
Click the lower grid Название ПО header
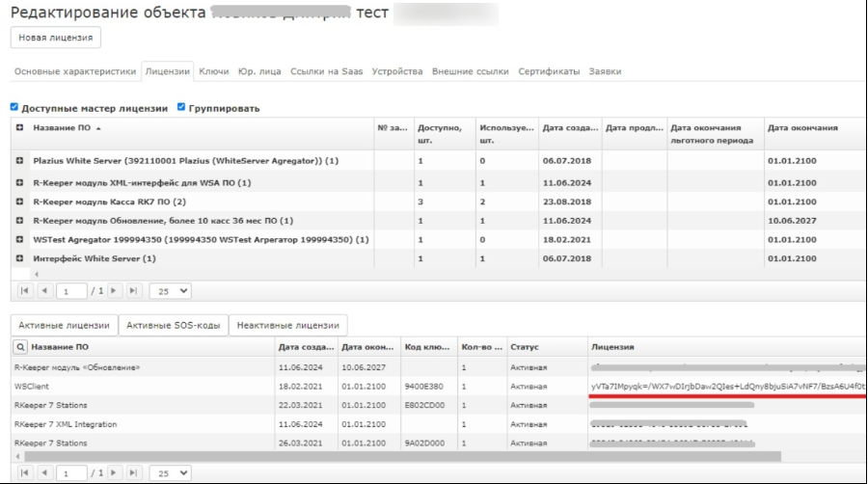coord(60,347)
